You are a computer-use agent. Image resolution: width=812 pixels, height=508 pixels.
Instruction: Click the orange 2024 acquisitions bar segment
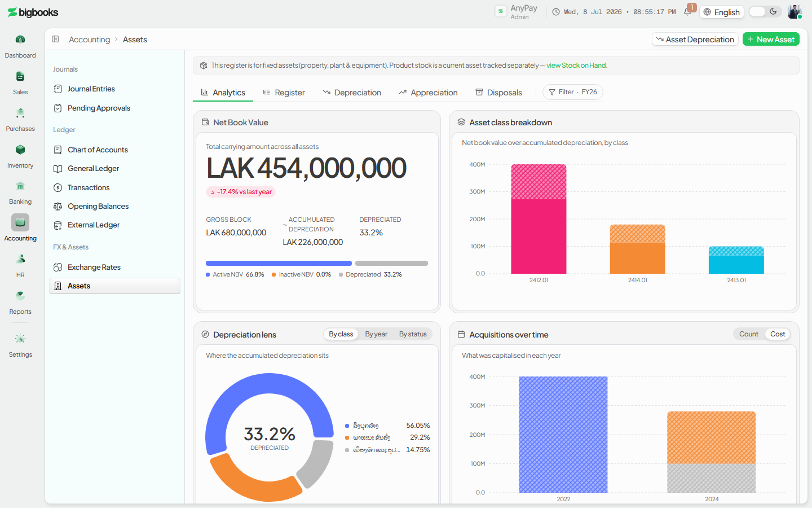pos(712,437)
